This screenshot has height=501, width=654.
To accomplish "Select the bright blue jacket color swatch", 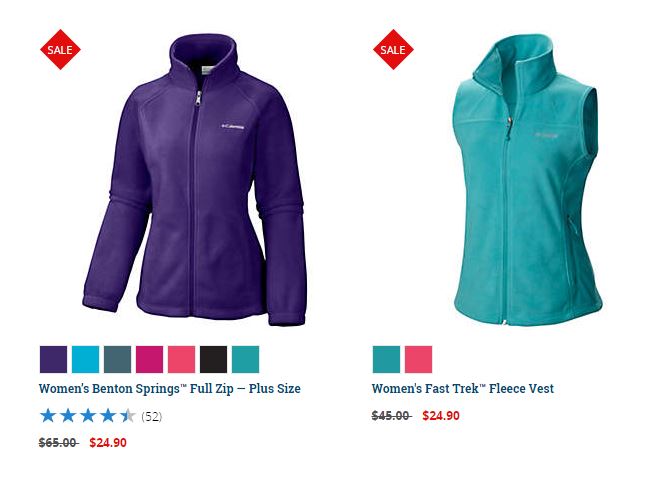I will (x=86, y=359).
